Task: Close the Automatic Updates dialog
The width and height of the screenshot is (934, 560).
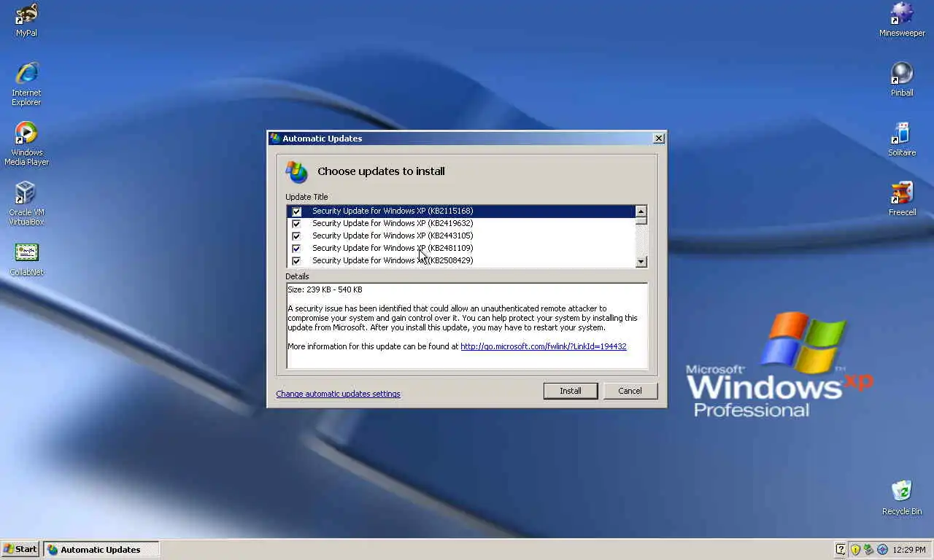Action: click(658, 138)
